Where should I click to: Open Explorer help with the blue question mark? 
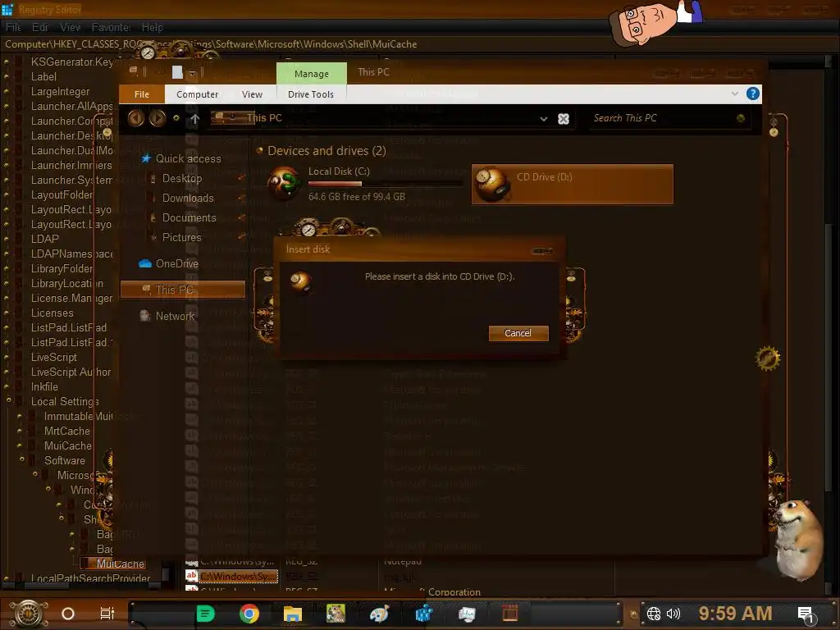(x=753, y=94)
